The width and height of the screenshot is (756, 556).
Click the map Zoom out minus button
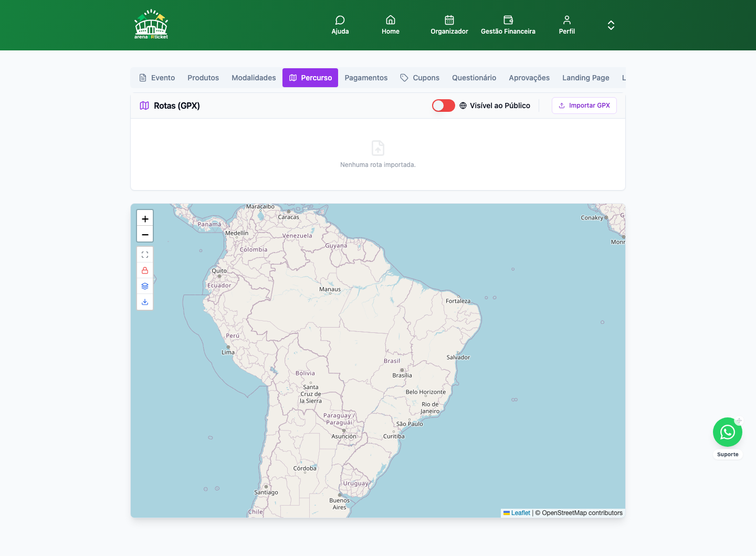click(145, 234)
